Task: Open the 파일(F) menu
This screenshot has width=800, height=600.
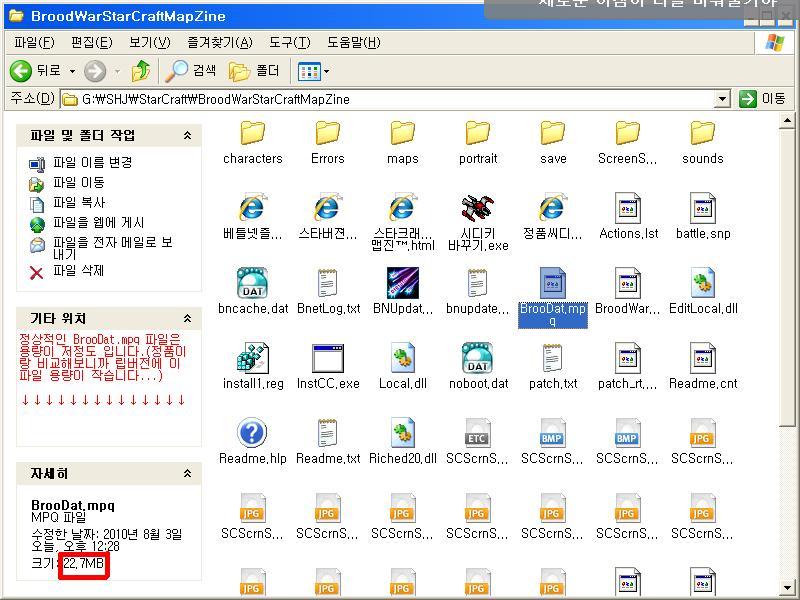Action: pyautogui.click(x=34, y=42)
